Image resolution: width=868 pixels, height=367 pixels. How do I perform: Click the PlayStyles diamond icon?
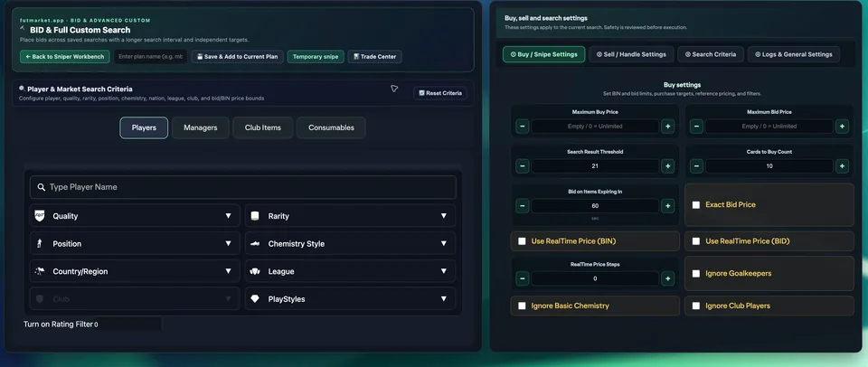[x=255, y=299]
